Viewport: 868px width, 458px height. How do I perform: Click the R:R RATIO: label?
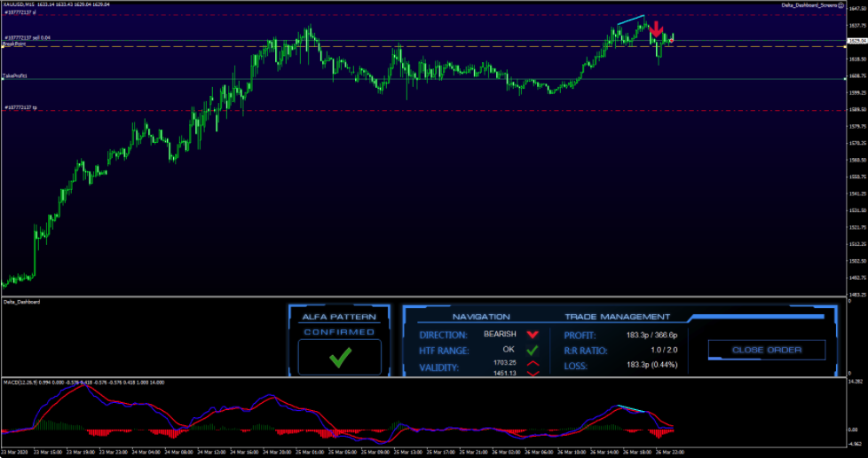tap(586, 351)
